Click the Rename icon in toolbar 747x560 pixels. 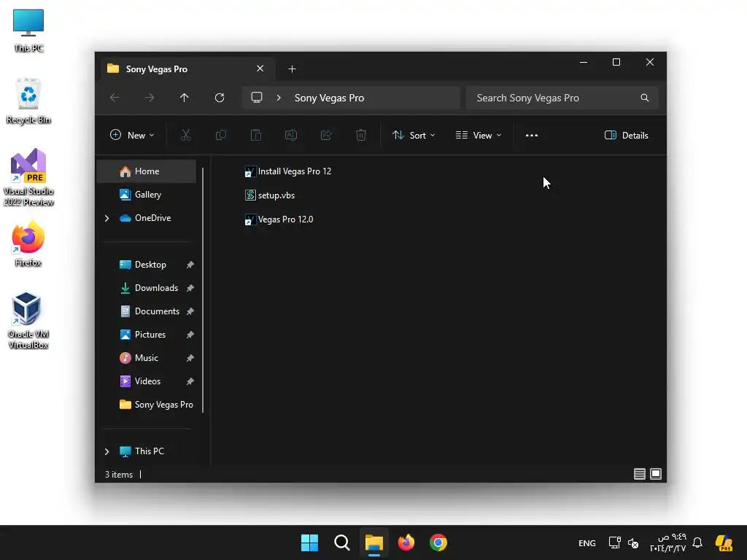tap(290, 135)
